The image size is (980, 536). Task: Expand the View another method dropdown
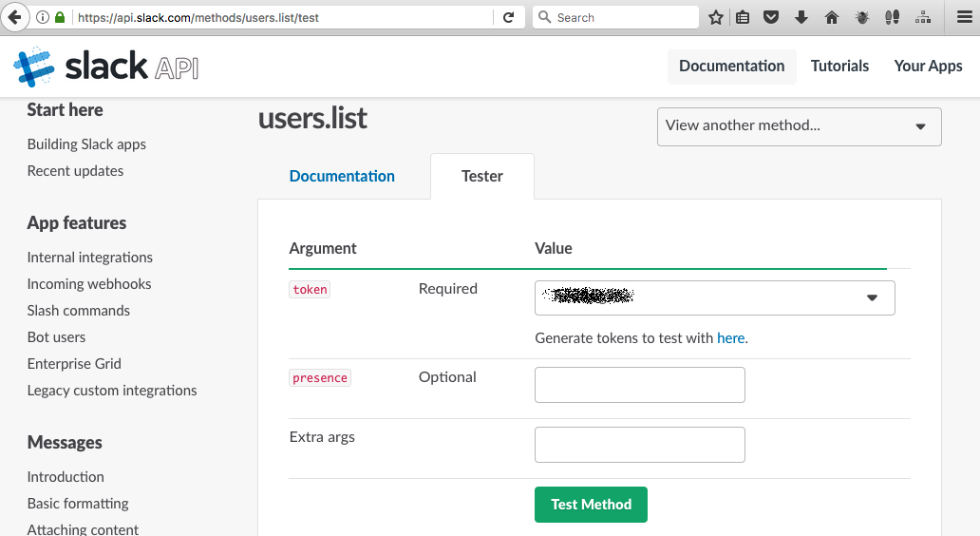pos(799,126)
